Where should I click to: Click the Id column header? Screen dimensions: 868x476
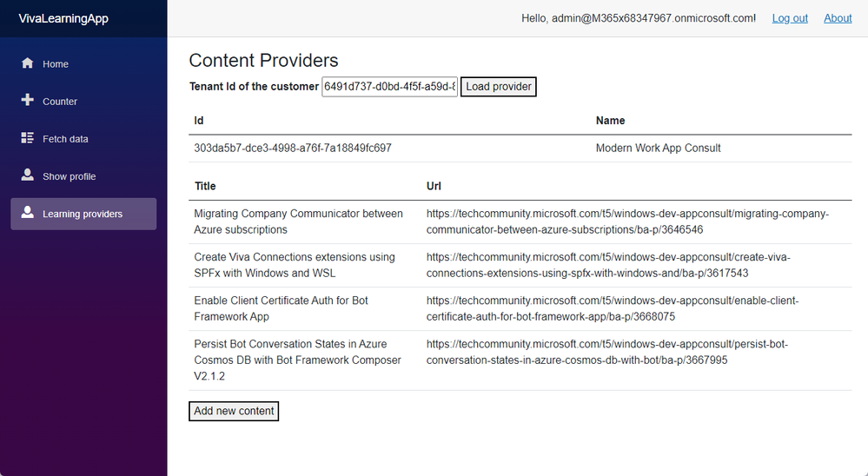pyautogui.click(x=199, y=121)
